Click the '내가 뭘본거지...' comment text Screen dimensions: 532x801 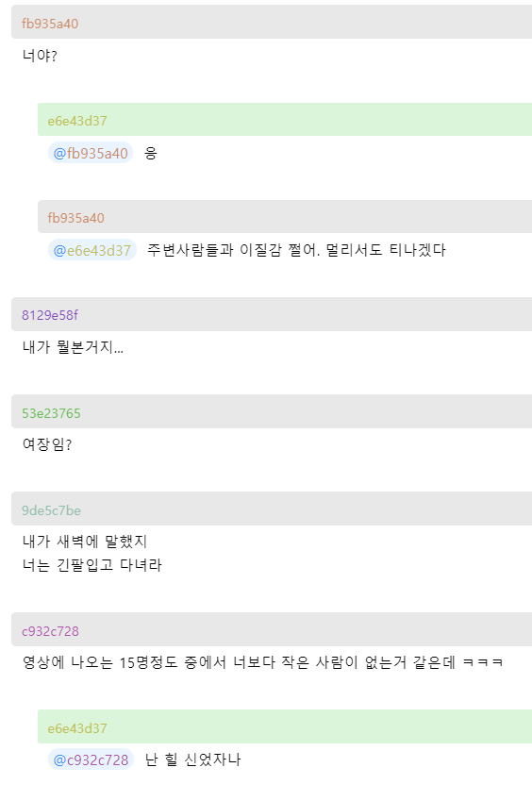pyautogui.click(x=73, y=347)
